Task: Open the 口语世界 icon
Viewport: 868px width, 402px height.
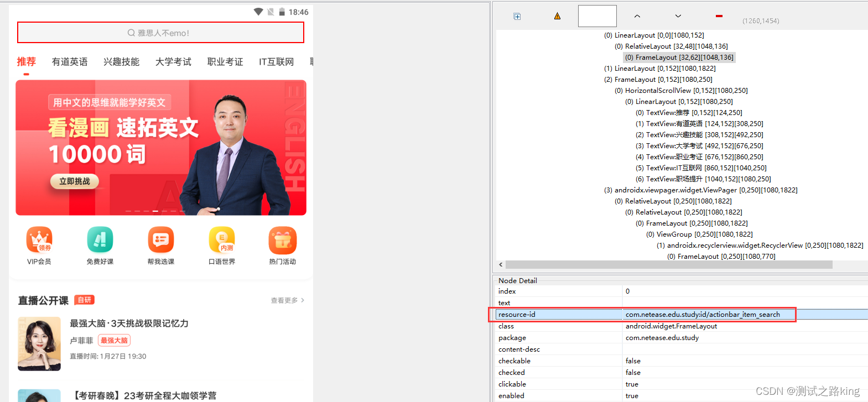Action: coord(222,241)
